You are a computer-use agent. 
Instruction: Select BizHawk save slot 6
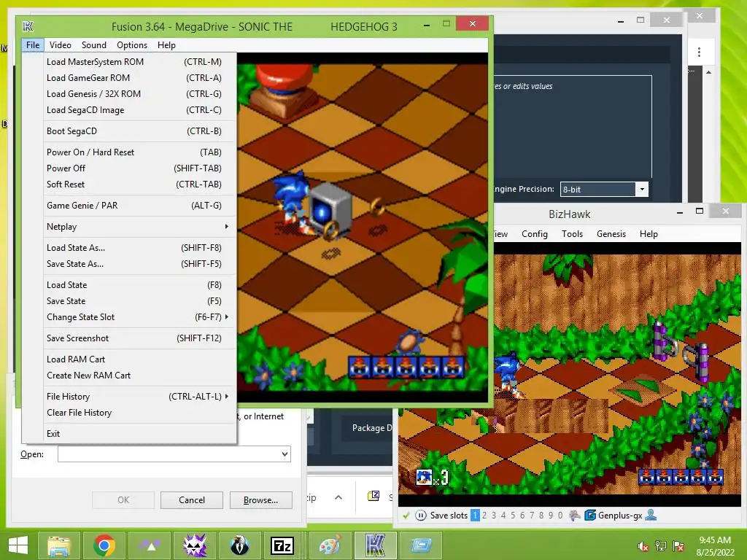click(x=522, y=516)
